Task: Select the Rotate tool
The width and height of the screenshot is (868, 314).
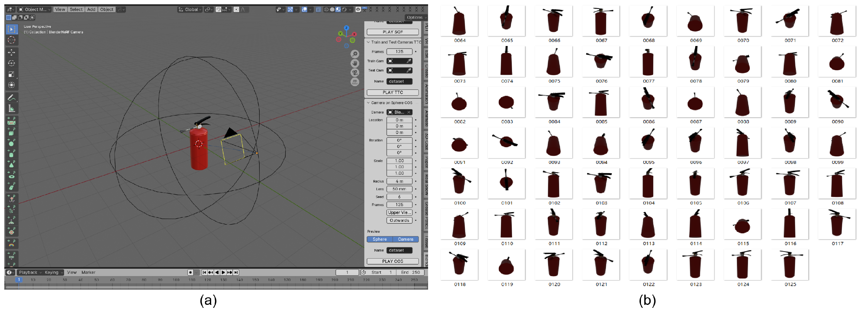Action: pyautogui.click(x=12, y=63)
